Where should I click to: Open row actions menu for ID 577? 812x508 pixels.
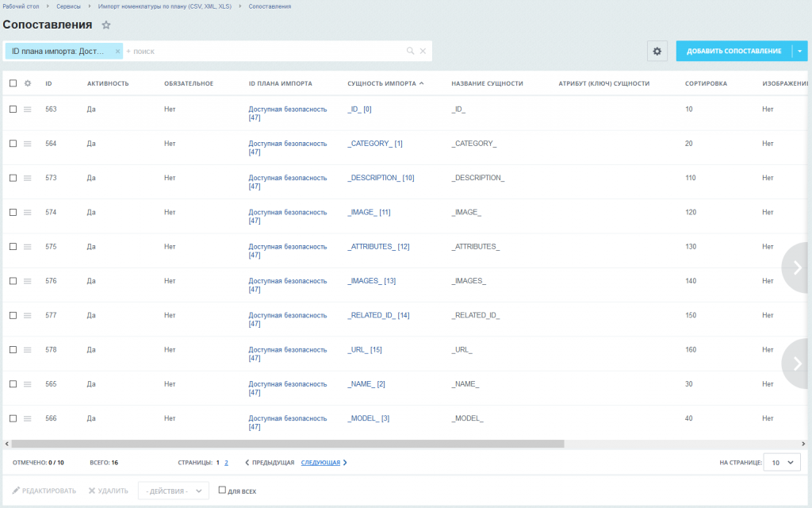(x=28, y=315)
